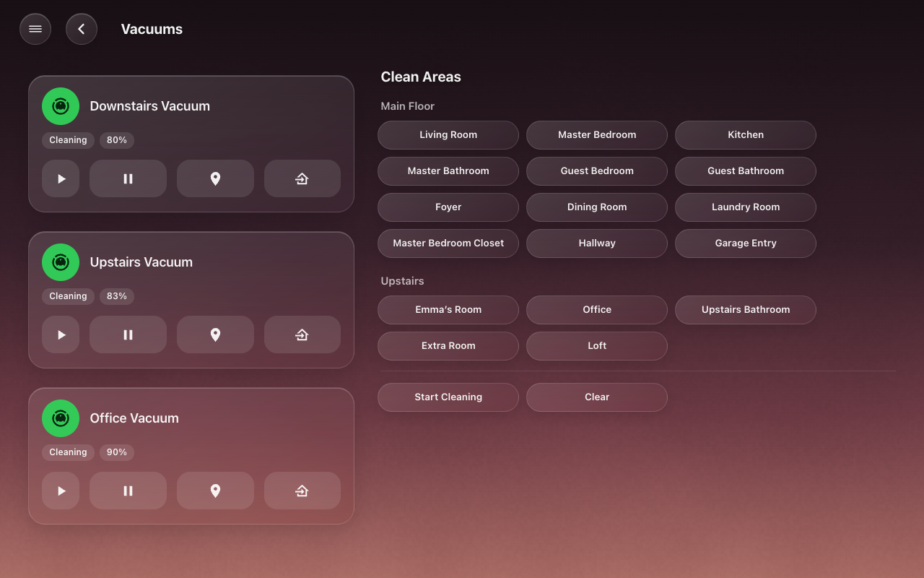The width and height of the screenshot is (924, 578).
Task: Select the Upstairs Bathroom area
Action: point(746,310)
